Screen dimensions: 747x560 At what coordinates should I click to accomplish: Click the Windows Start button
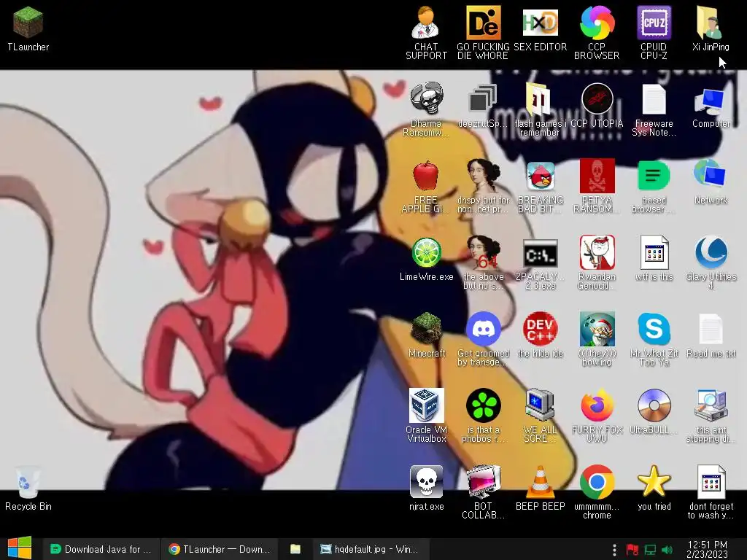tap(20, 548)
